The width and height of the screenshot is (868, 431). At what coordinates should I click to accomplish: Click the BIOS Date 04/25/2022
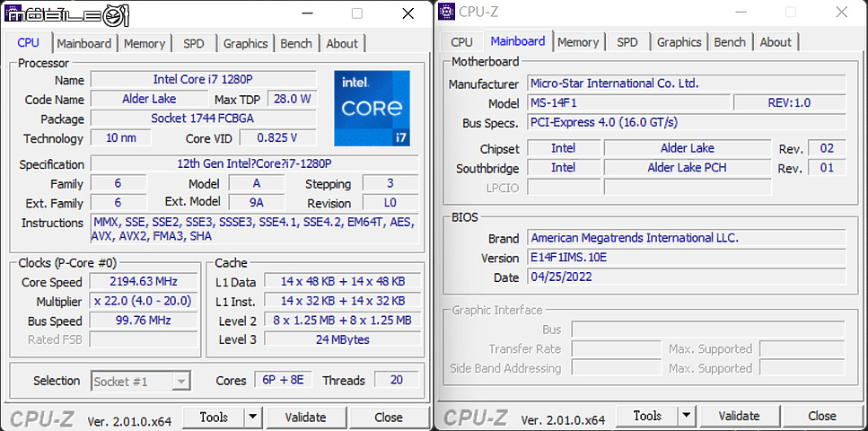[687, 277]
